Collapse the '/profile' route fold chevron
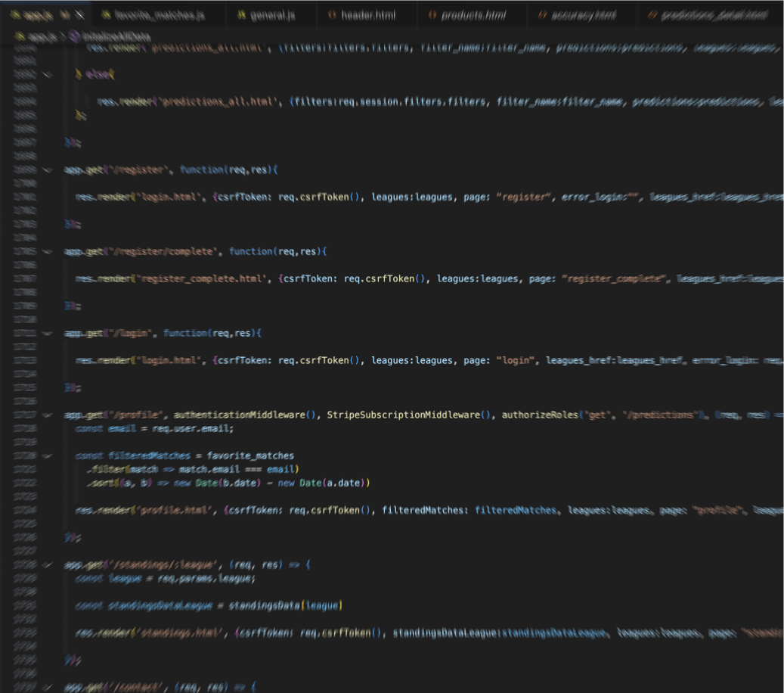Viewport: 784px width, 693px height. point(48,415)
